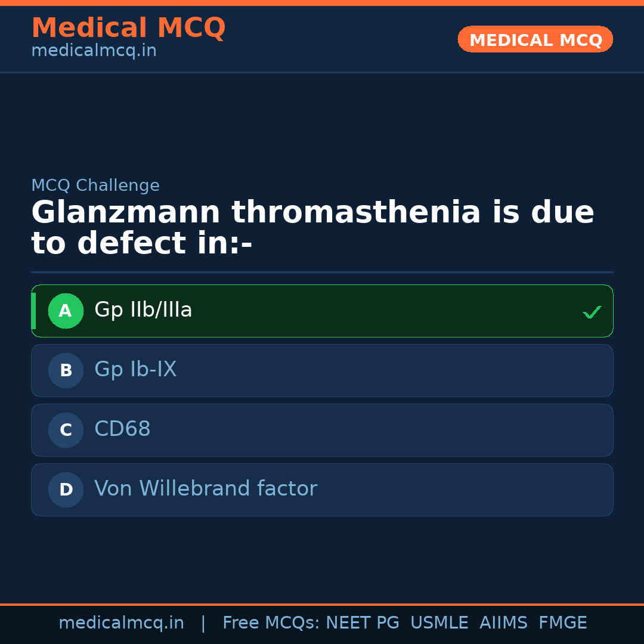The height and width of the screenshot is (644, 644).
Task: Select the "Von Willebrand factor" answer text
Action: (206, 489)
